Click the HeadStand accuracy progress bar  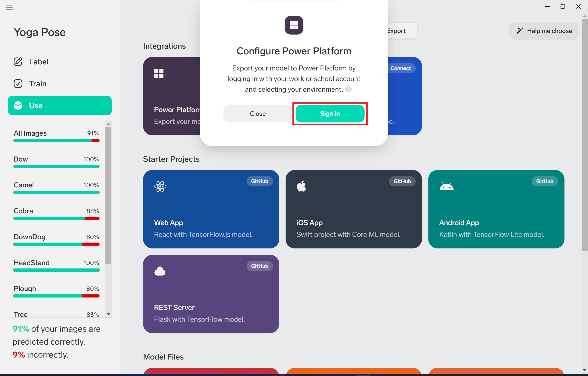[x=56, y=270]
